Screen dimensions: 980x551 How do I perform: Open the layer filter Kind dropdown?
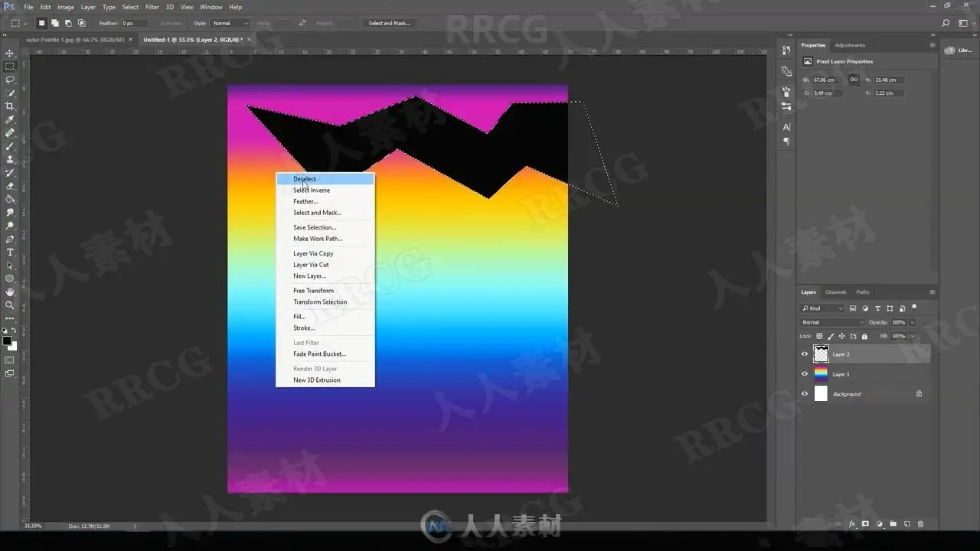(x=822, y=308)
